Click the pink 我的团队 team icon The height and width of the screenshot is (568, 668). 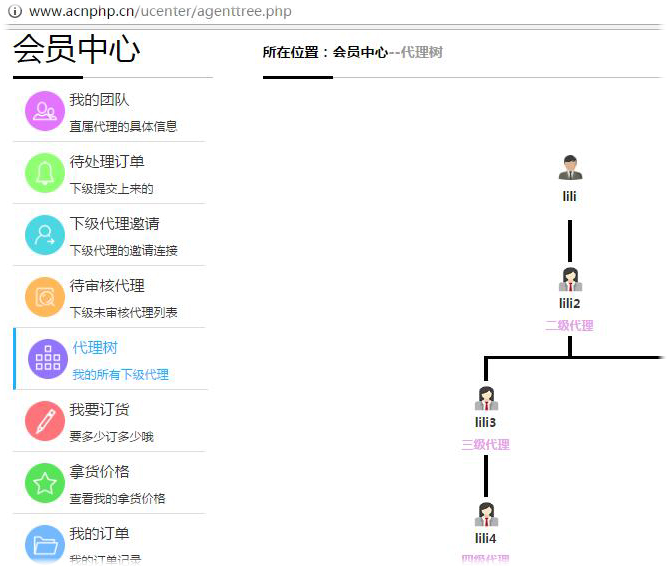(x=45, y=111)
